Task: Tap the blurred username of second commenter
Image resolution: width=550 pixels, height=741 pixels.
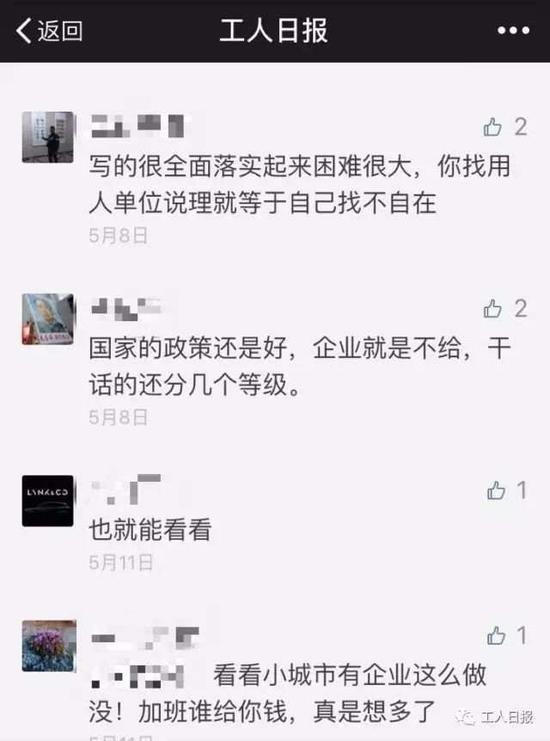Action: click(126, 308)
